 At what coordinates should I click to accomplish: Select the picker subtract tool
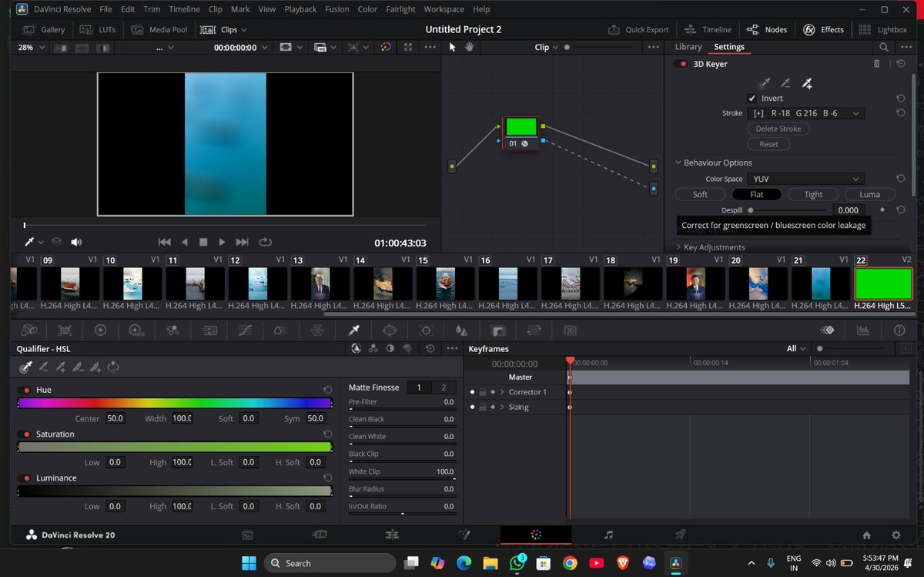coord(44,367)
